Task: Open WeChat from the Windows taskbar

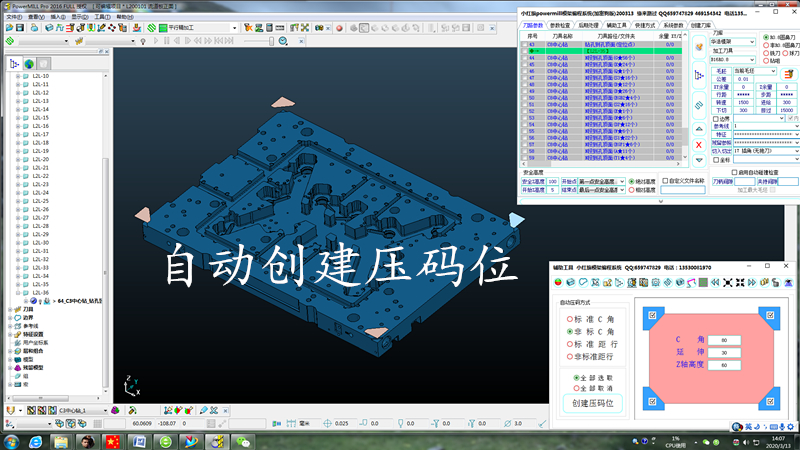Action: pyautogui.click(x=243, y=441)
